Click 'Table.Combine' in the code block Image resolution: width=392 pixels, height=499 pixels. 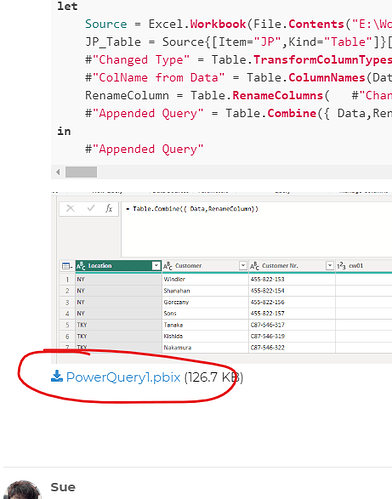[x=271, y=114]
